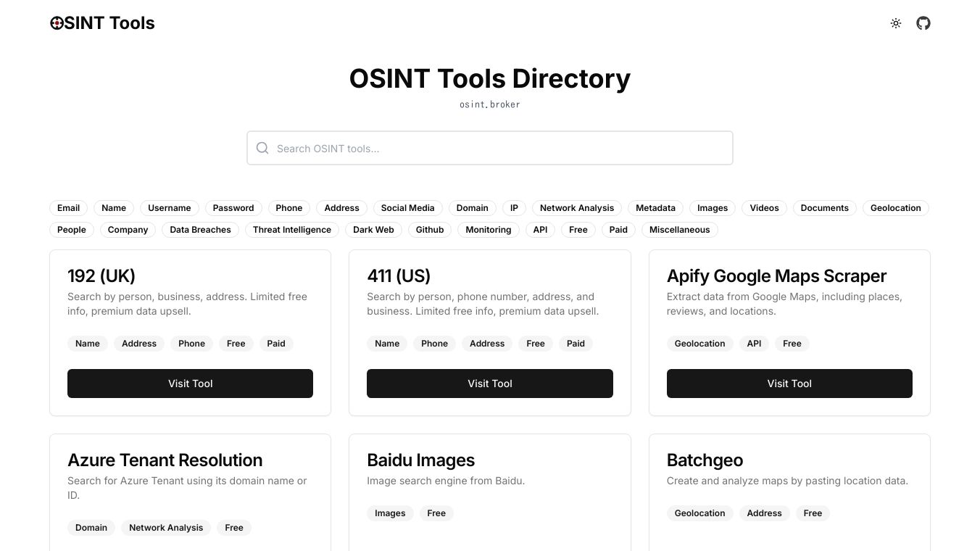This screenshot has height=551, width=980.
Task: Filter by the Monitoring tag
Action: click(x=489, y=230)
